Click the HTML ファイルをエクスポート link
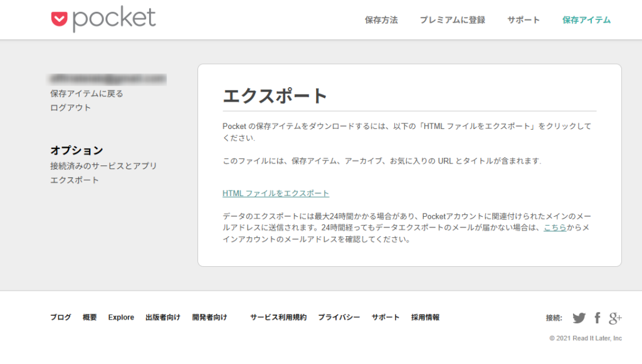Image resolution: width=642 pixels, height=364 pixels. tap(276, 193)
